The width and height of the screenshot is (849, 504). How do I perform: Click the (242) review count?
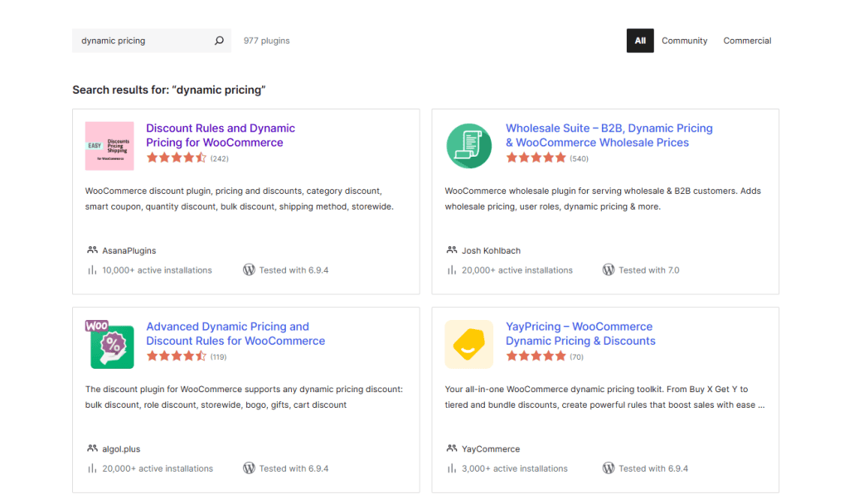pos(219,158)
